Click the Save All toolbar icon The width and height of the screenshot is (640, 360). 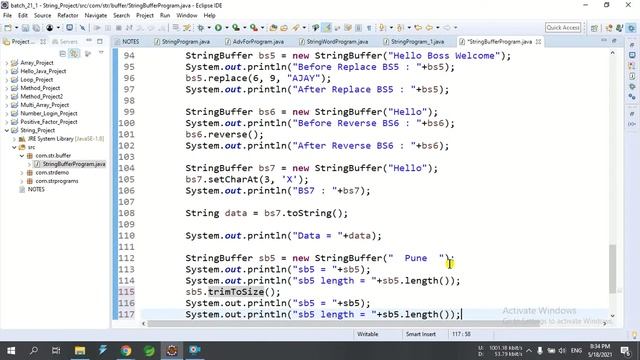[36, 28]
